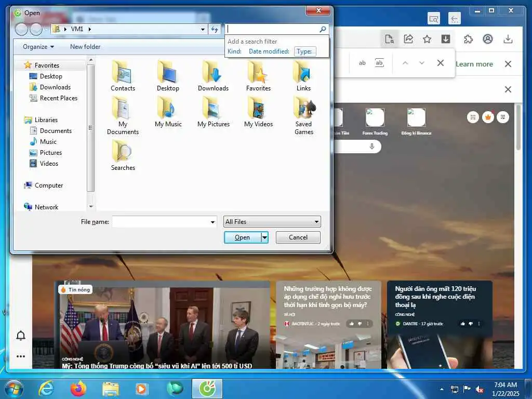
Task: Select Videos library in navigation pane
Action: [x=44, y=164]
